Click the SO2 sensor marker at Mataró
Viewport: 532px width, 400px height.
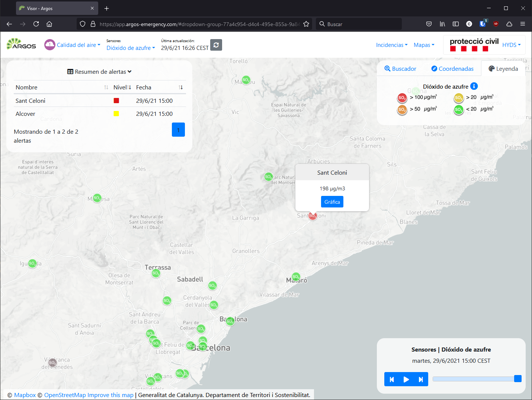296,277
